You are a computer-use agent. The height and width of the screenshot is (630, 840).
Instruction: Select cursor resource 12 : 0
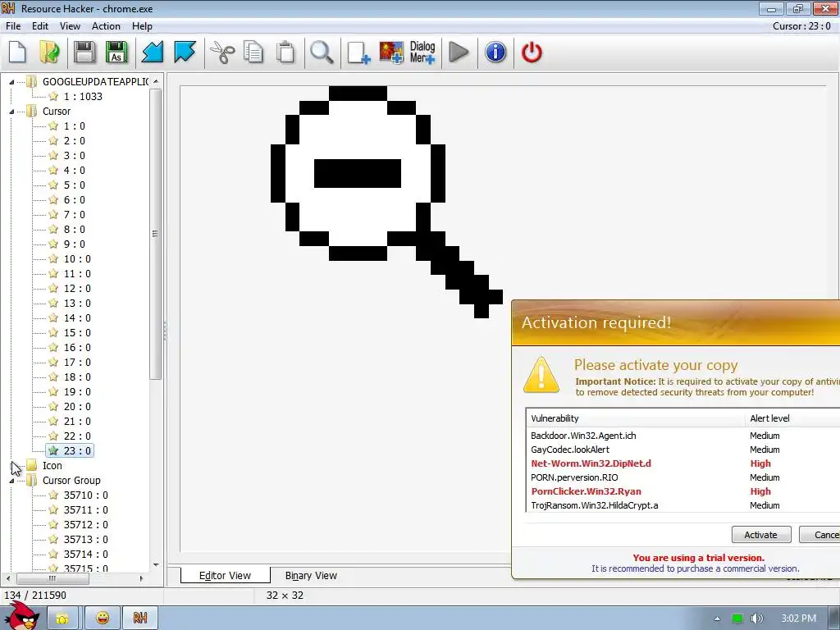[x=77, y=288]
